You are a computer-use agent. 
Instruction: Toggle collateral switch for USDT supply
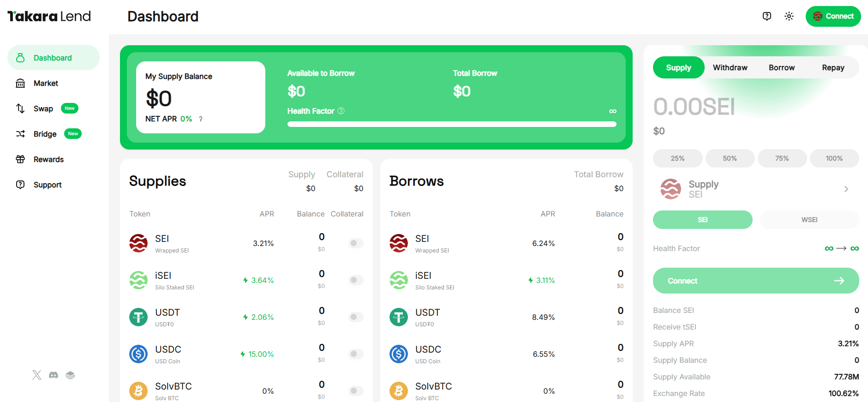coord(355,317)
